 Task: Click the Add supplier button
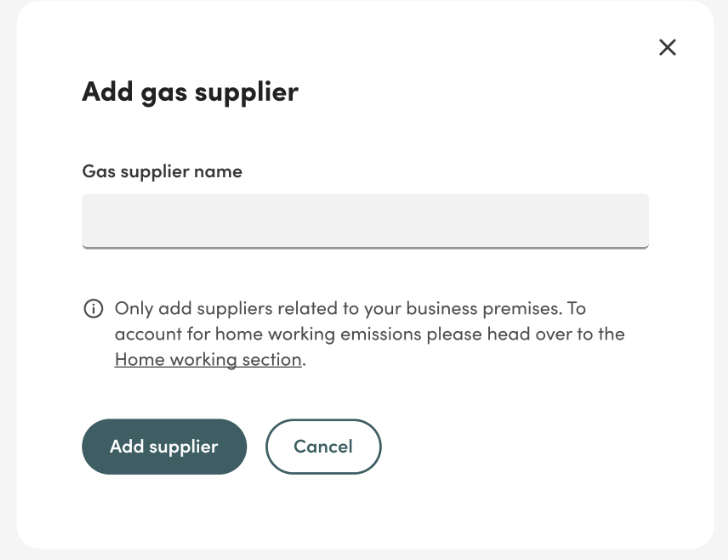click(164, 447)
